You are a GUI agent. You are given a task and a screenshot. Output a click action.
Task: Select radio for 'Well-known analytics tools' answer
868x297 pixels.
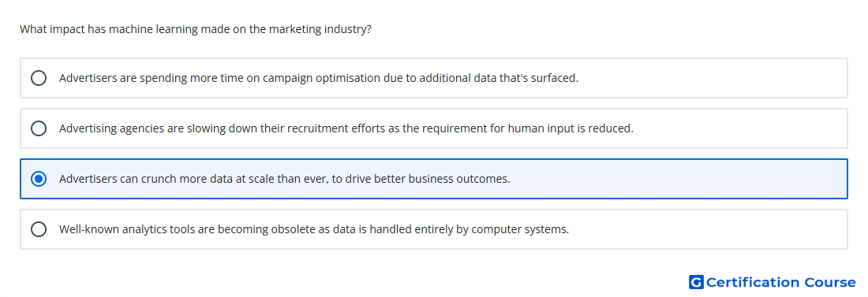(39, 229)
